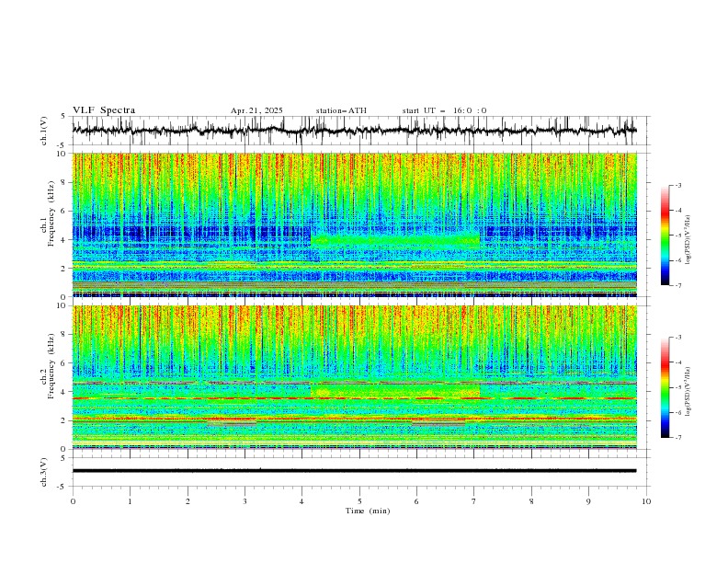The height and width of the screenshot is (563, 728).
Task: Click the ch.1 spectrogram panel
Action: [x=354, y=224]
